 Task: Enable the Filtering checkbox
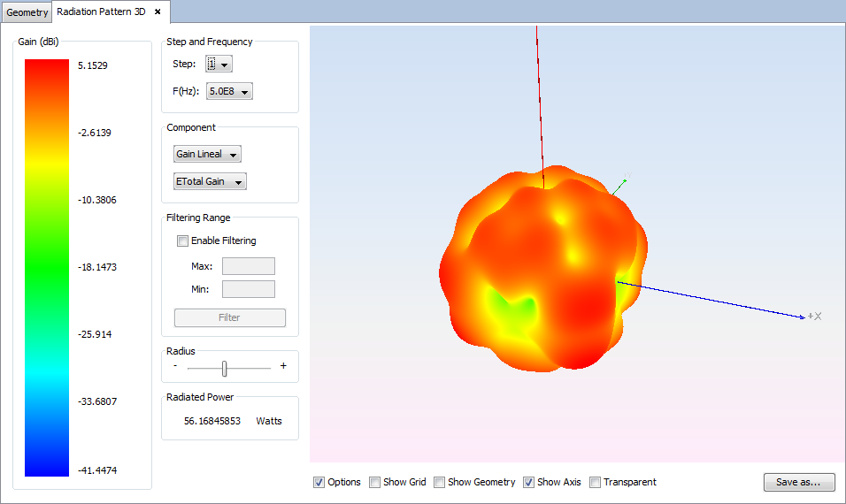click(183, 241)
